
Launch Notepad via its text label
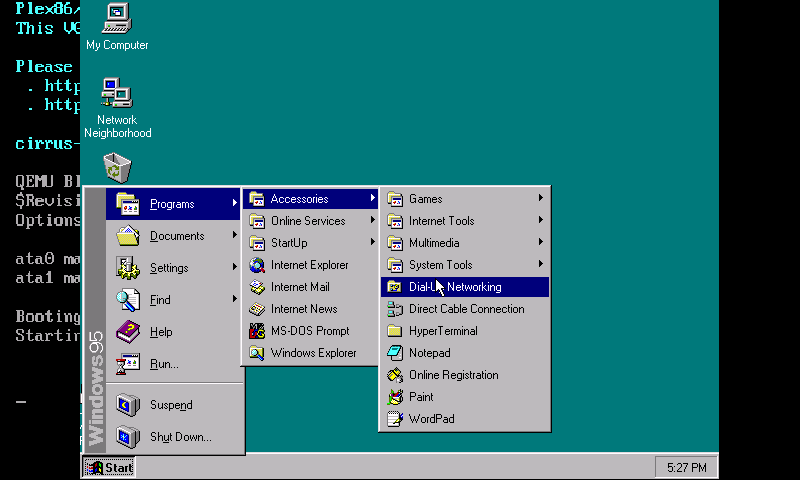(430, 353)
